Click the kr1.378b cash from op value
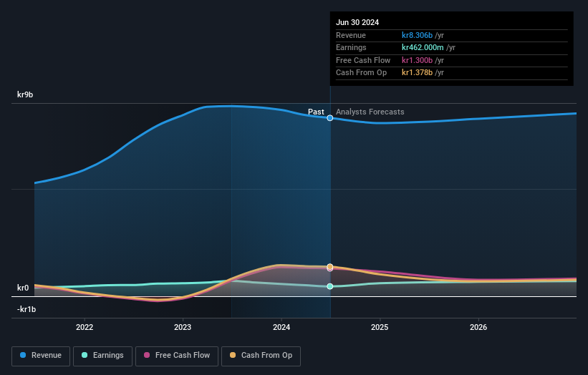588x375 pixels. pyautogui.click(x=417, y=73)
